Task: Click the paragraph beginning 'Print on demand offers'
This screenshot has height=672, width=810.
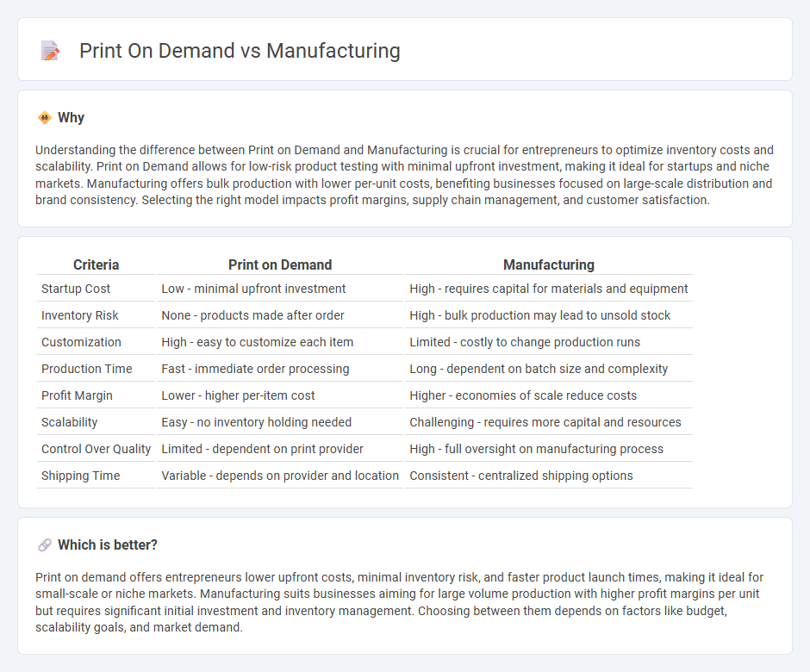Action: tap(399, 602)
